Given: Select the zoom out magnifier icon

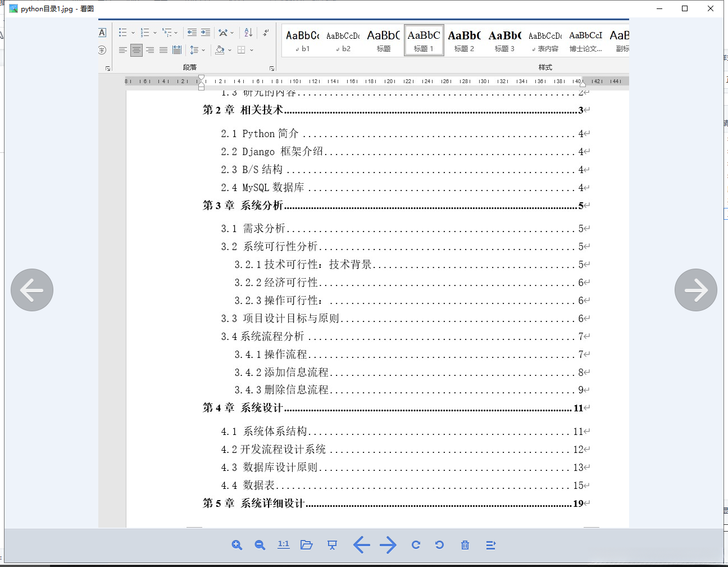Looking at the screenshot, I should (x=260, y=545).
